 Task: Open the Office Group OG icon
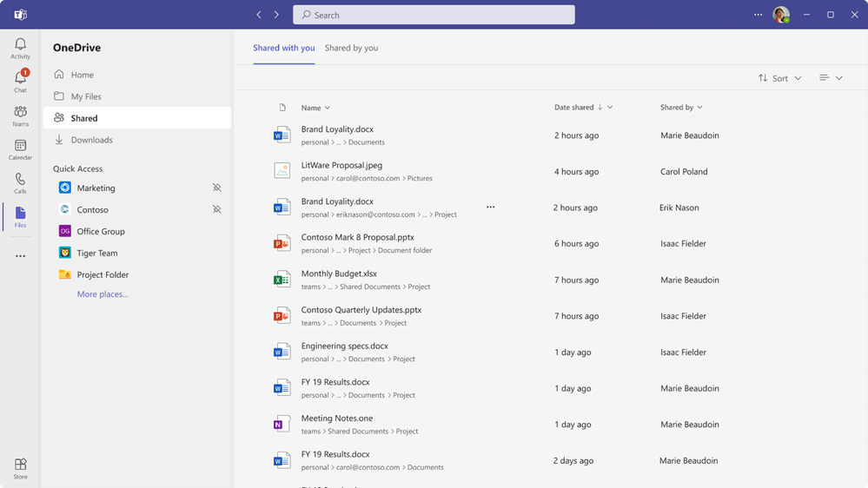click(65, 231)
